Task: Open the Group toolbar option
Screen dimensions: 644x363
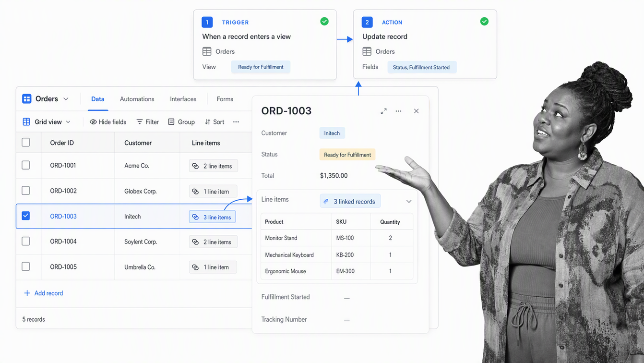Action: pos(181,122)
